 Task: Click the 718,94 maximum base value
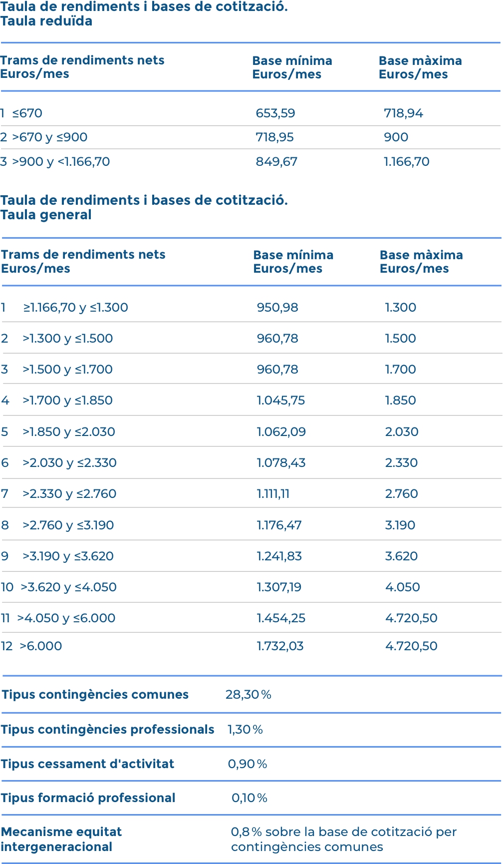tap(403, 113)
